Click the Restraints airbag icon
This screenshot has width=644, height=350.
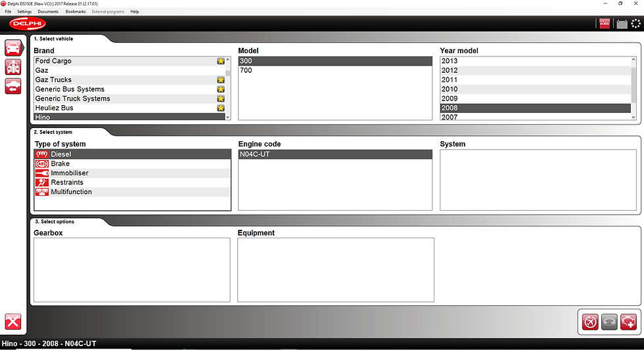point(42,183)
